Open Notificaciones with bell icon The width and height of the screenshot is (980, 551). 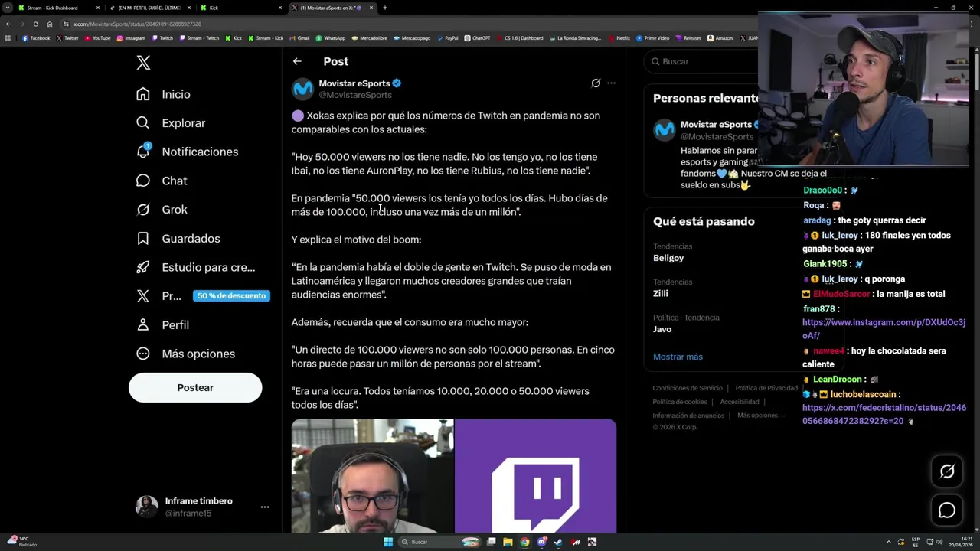coord(187,152)
